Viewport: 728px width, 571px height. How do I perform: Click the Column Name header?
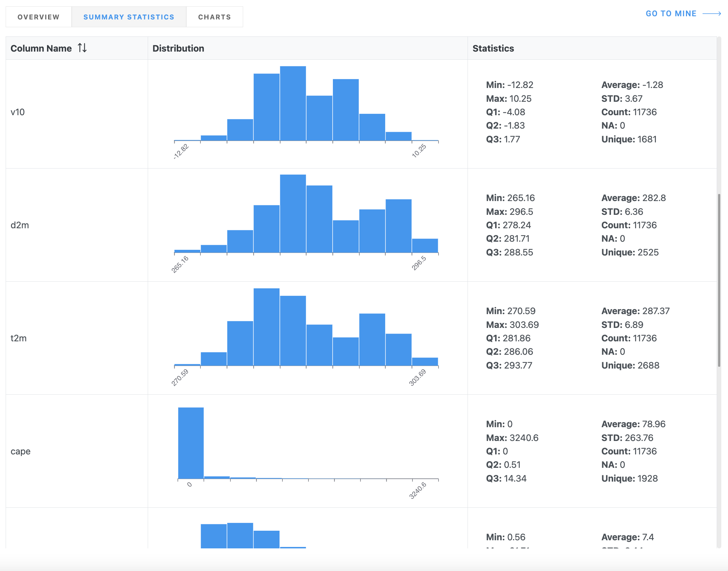pos(41,48)
